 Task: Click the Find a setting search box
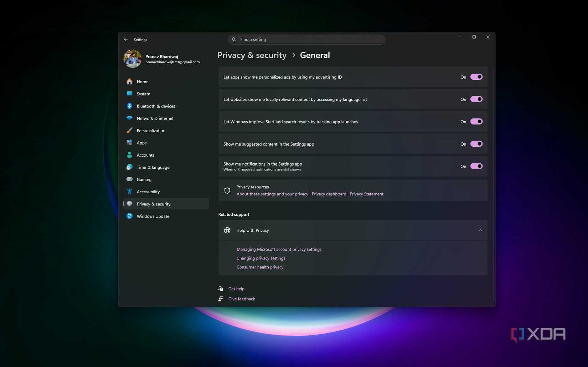point(306,40)
